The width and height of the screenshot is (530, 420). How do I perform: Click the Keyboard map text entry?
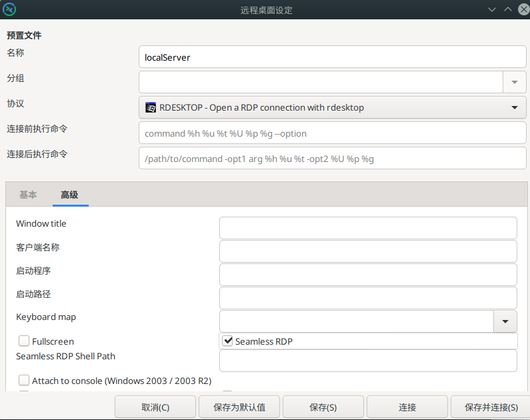click(357, 321)
